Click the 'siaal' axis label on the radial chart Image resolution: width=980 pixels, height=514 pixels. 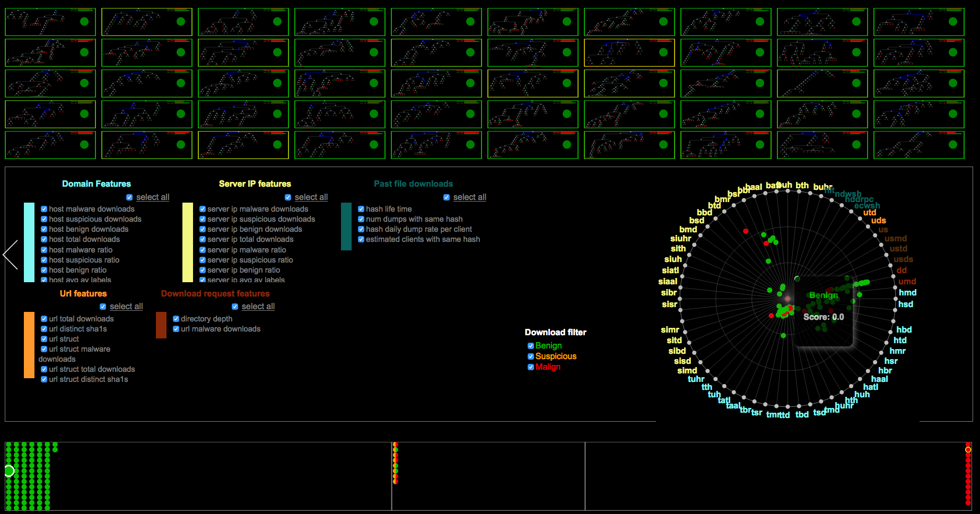point(668,281)
